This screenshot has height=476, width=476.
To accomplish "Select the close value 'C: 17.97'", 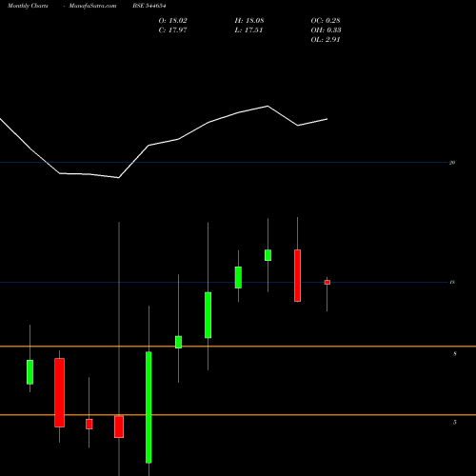I will (x=173, y=30).
